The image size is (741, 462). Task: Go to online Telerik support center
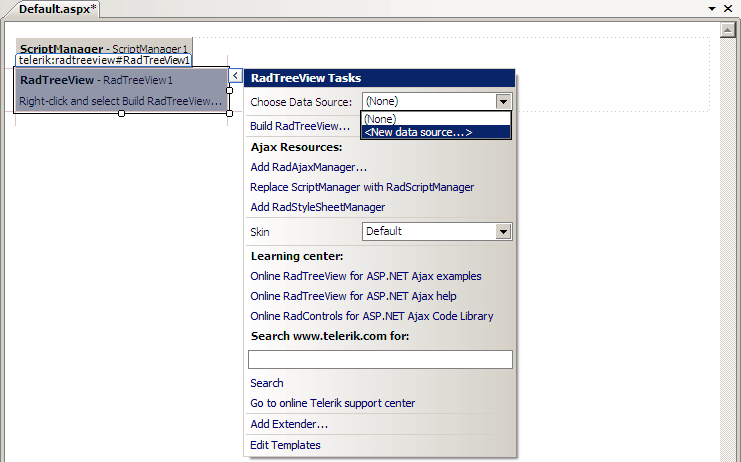(333, 403)
